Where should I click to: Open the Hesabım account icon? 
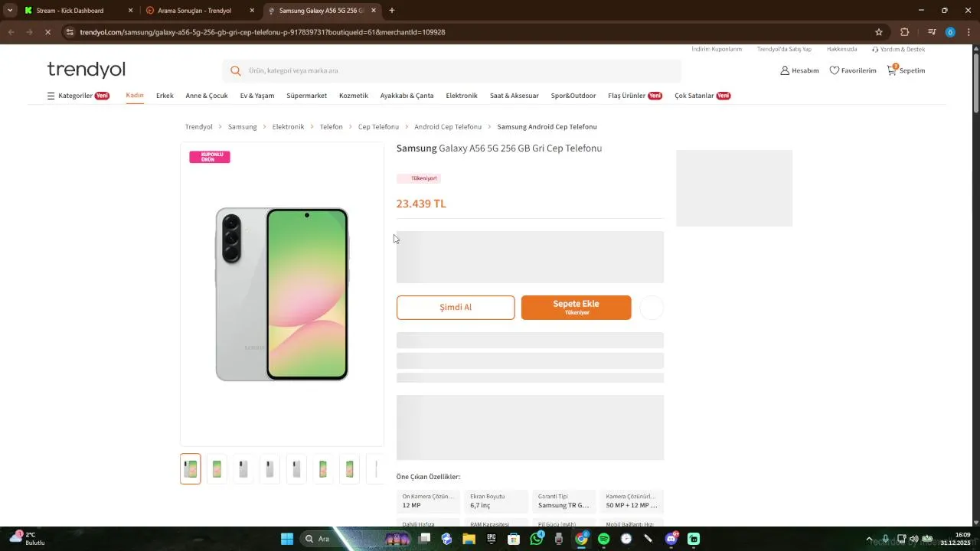[785, 70]
